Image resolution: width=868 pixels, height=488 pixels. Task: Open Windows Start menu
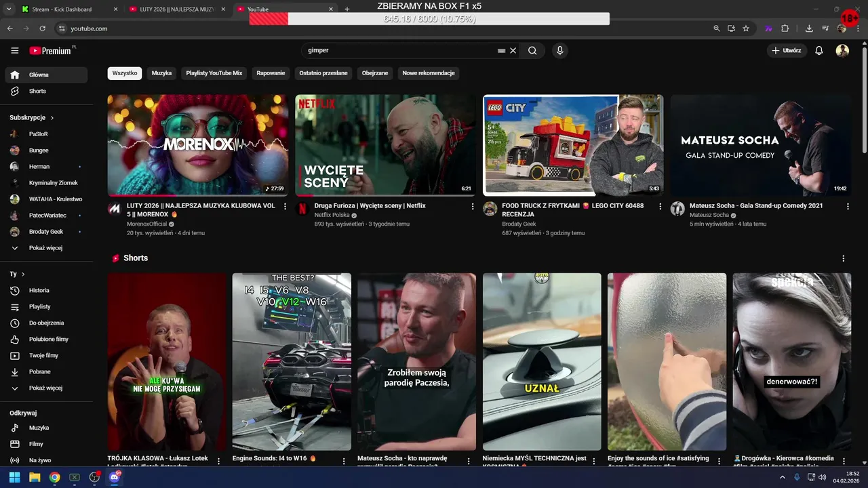(x=14, y=477)
